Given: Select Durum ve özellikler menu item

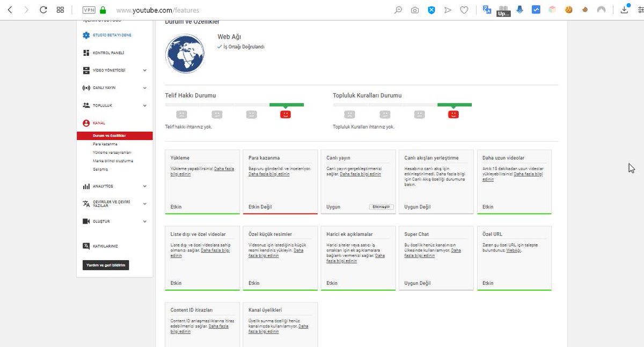Looking at the screenshot, I should click(x=115, y=136).
